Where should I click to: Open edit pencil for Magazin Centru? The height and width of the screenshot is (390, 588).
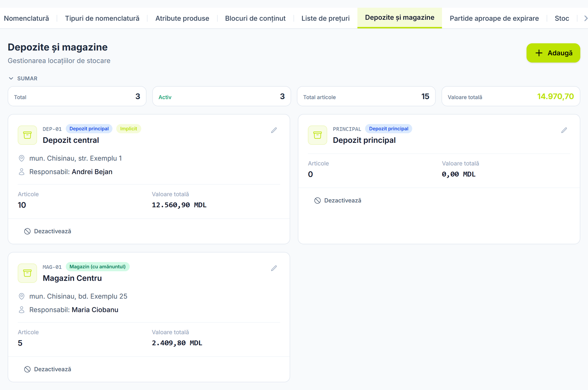274,268
